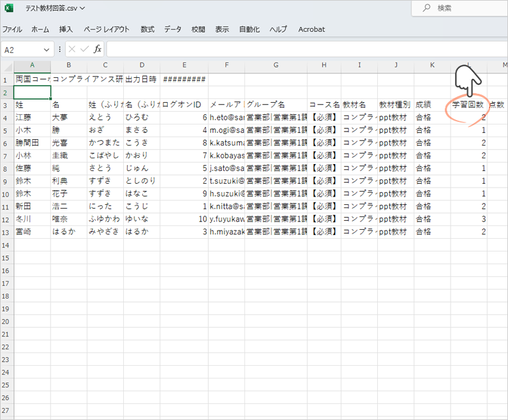Click the cell ゆいな
The height and width of the screenshot is (420, 508).
142,220
